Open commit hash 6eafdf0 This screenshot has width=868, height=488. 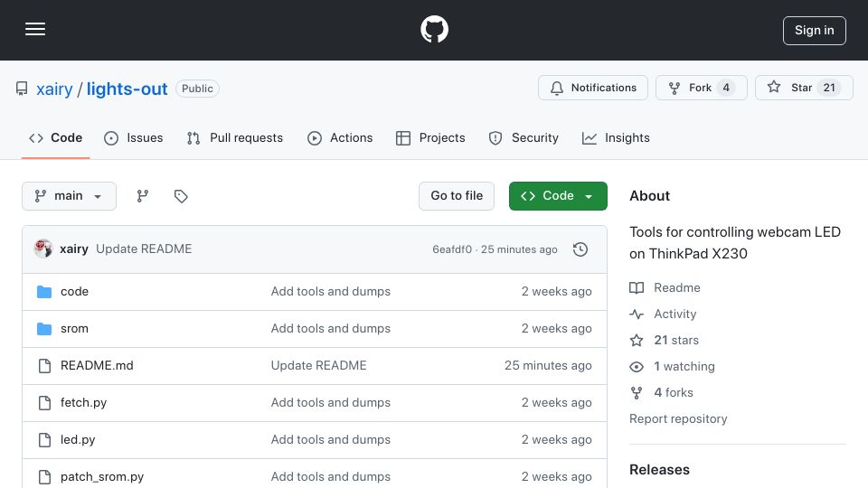point(452,249)
